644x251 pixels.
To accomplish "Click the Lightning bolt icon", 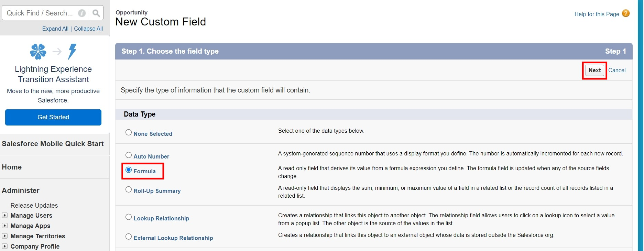I will click(72, 52).
